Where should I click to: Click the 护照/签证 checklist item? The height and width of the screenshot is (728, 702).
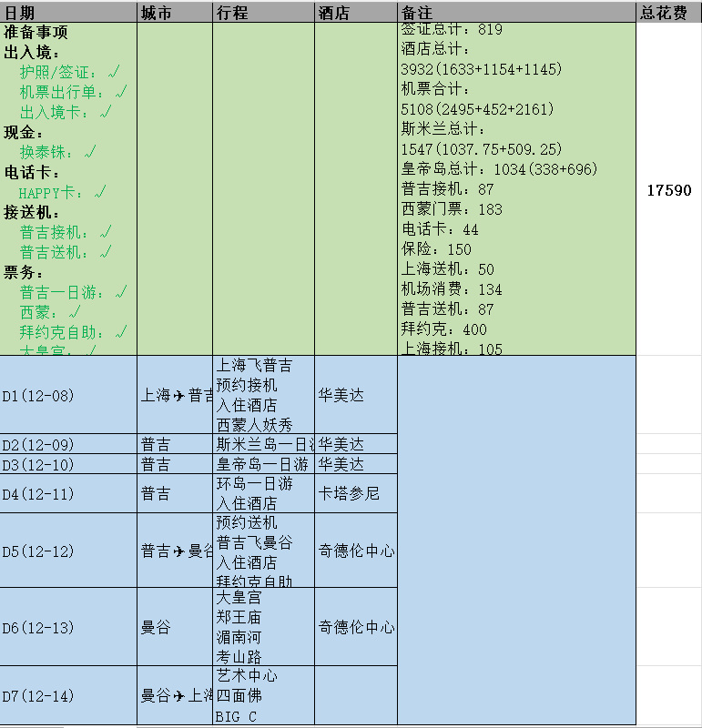(69, 72)
